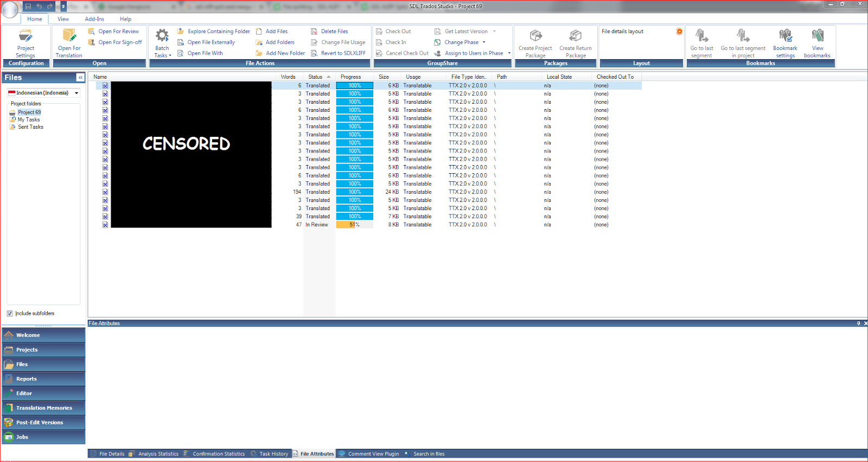This screenshot has width=868, height=462.
Task: Open Batch Tasks menu
Action: tap(162, 43)
